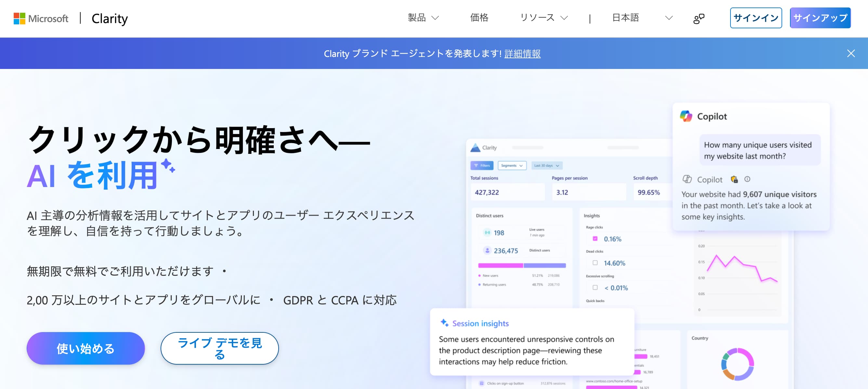The image size is (868, 389).
Task: Click the ライブ デモを見る button
Action: (220, 348)
